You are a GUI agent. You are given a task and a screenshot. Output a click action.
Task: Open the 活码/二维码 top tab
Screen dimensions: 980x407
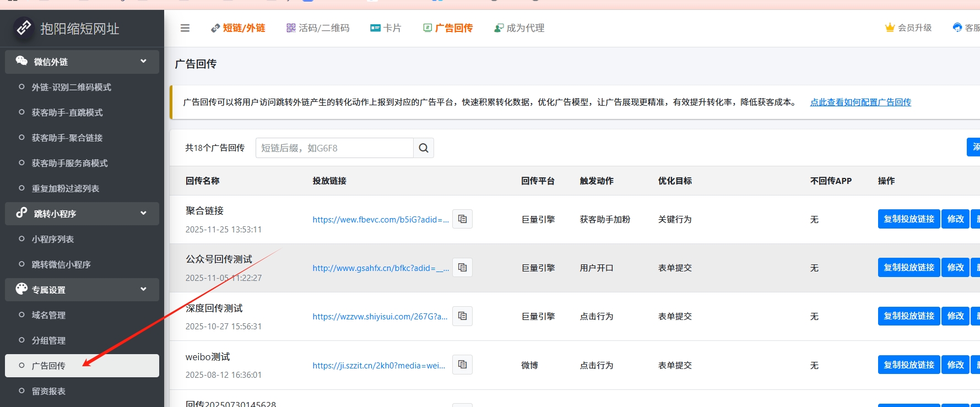click(x=318, y=28)
